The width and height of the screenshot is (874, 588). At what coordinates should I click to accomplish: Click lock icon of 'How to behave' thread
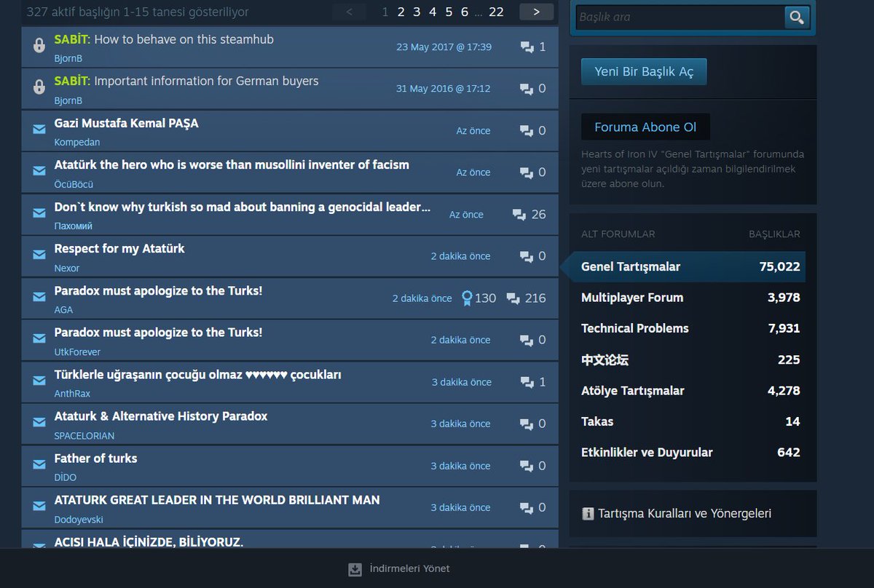click(39, 47)
